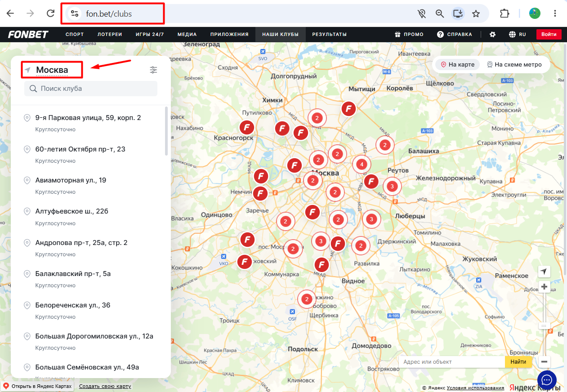This screenshot has width=567, height=392.
Task: Click the location arrow next to Москва
Action: pyautogui.click(x=28, y=70)
